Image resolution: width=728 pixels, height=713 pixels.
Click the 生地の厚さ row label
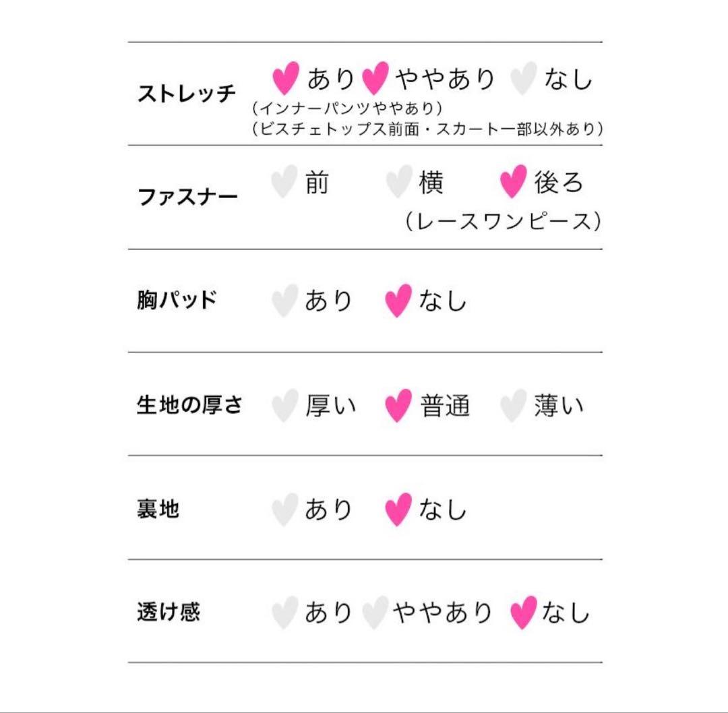tap(189, 404)
